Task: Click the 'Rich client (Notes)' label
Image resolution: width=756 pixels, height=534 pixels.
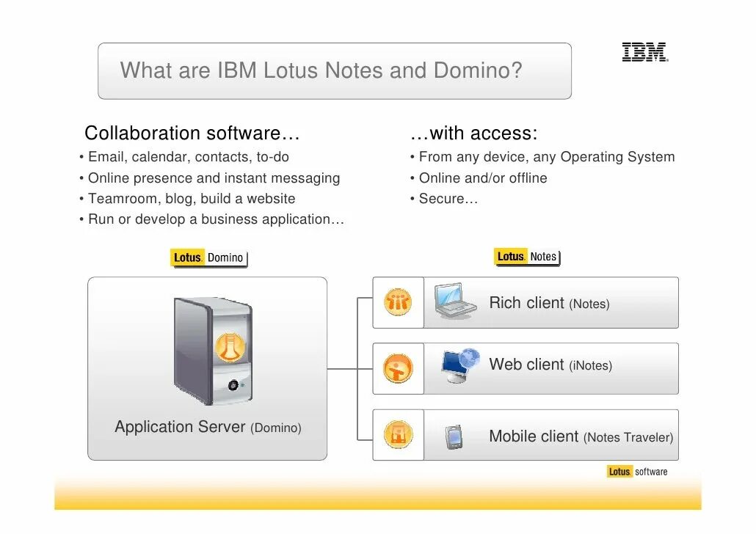Action: pos(549,303)
